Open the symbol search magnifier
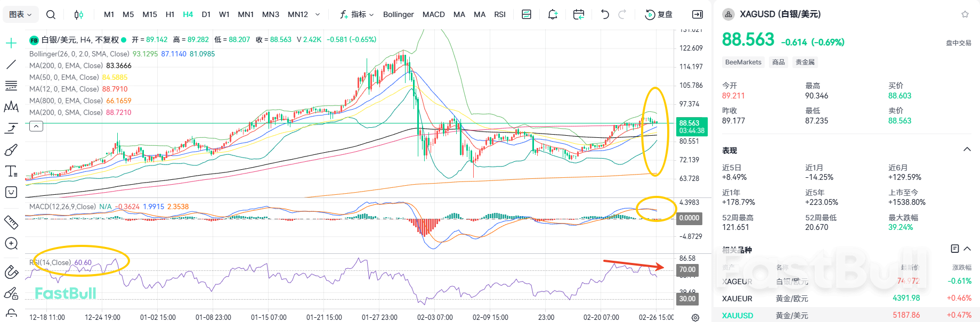The height and width of the screenshot is (322, 980). pos(51,14)
